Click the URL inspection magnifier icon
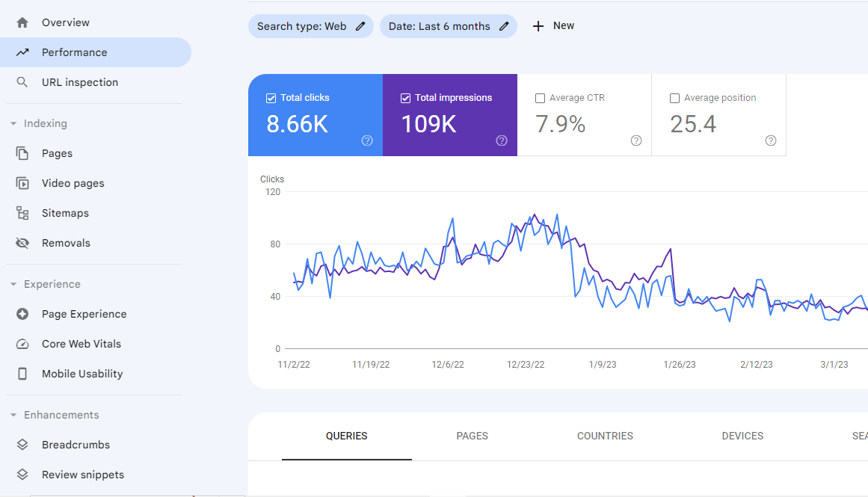The height and width of the screenshot is (497, 868). pyautogui.click(x=22, y=82)
